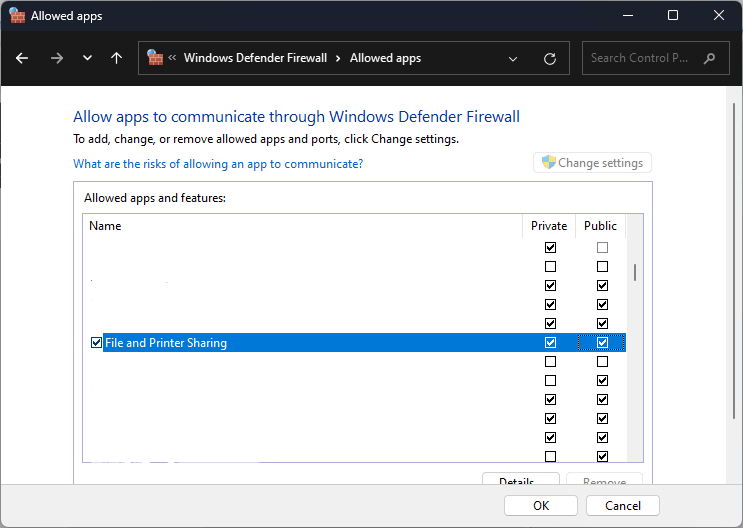Toggle Private checkbox just above File and Printer Sharing
The height and width of the screenshot is (528, 743).
click(x=550, y=324)
